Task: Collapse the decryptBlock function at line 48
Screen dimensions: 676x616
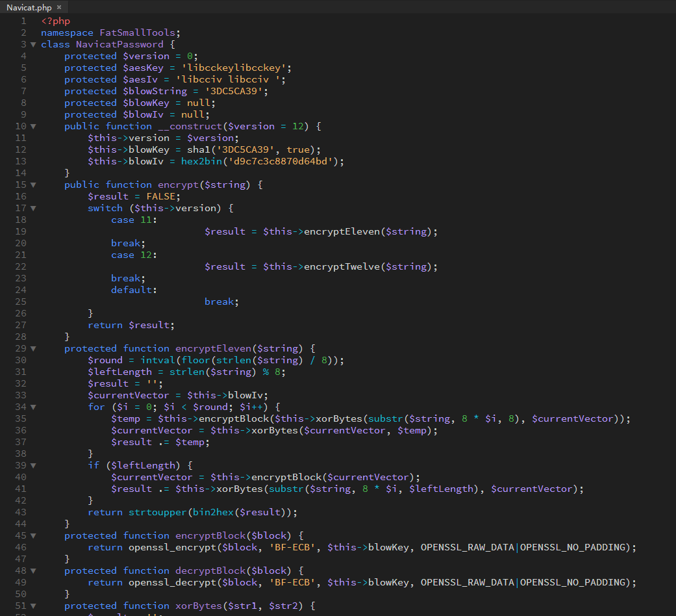Action: click(33, 571)
